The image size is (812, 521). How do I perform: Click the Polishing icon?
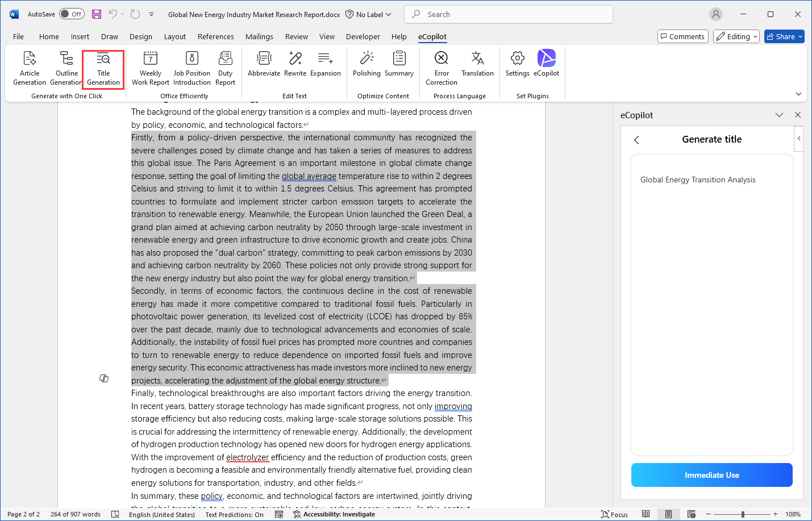coord(367,64)
